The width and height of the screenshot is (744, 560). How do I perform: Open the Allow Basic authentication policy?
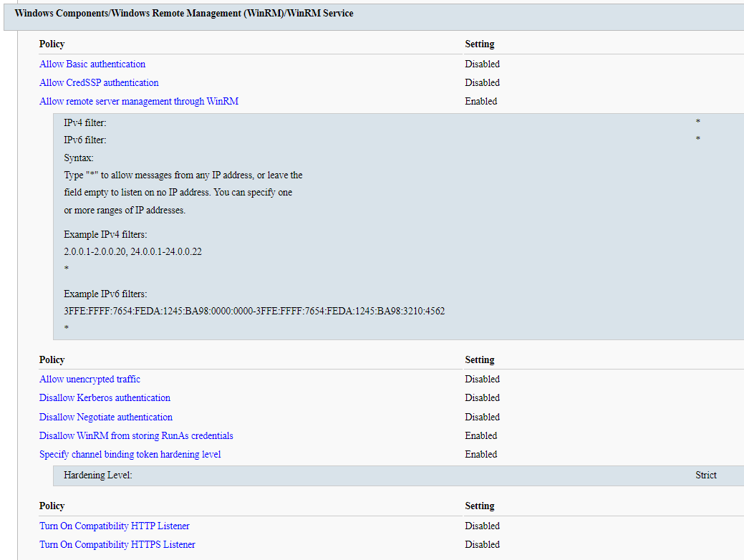click(x=92, y=64)
